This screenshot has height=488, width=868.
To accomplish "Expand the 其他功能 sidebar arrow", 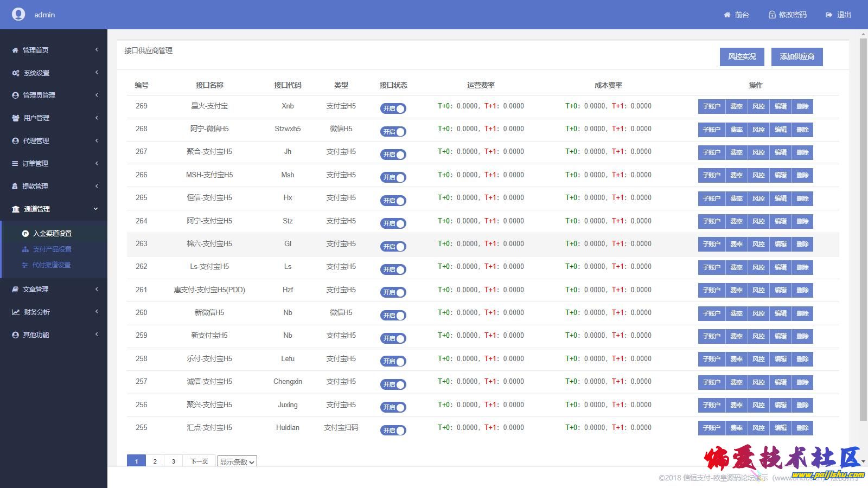I will pyautogui.click(x=97, y=335).
